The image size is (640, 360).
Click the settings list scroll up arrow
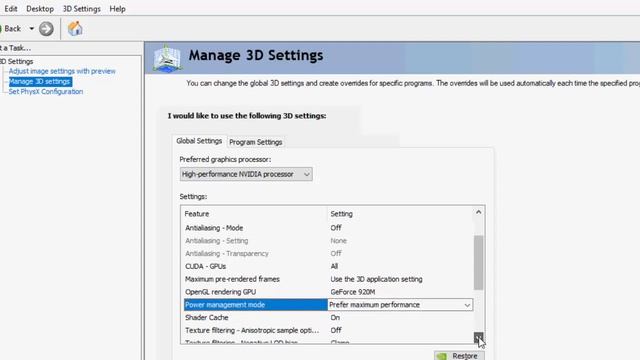pos(478,212)
